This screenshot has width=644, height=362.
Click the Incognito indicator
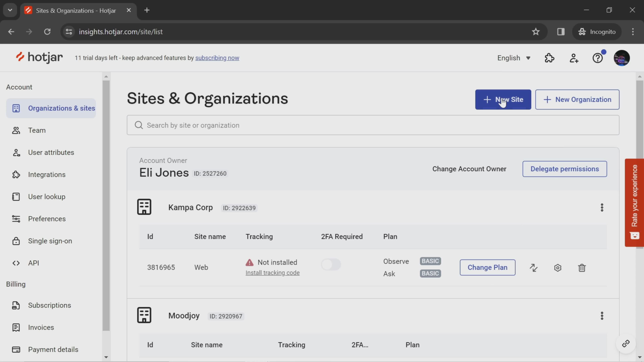click(597, 32)
